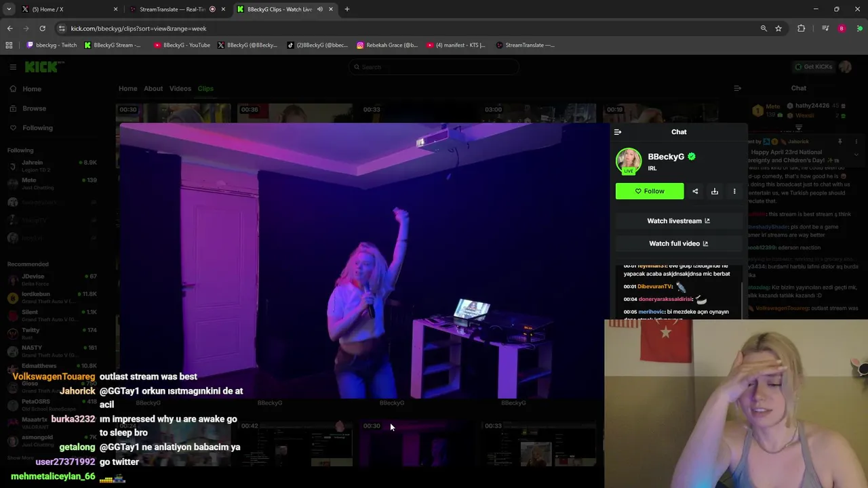This screenshot has width=868, height=488.
Task: Open the Chrome profile avatar
Action: click(x=842, y=28)
